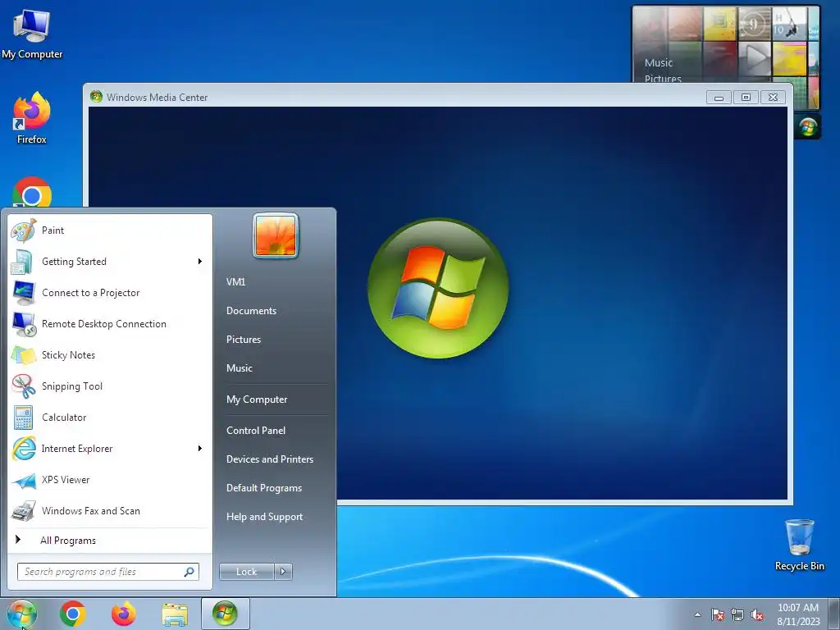840x630 pixels.
Task: Start Sticky Notes
Action: (110, 355)
